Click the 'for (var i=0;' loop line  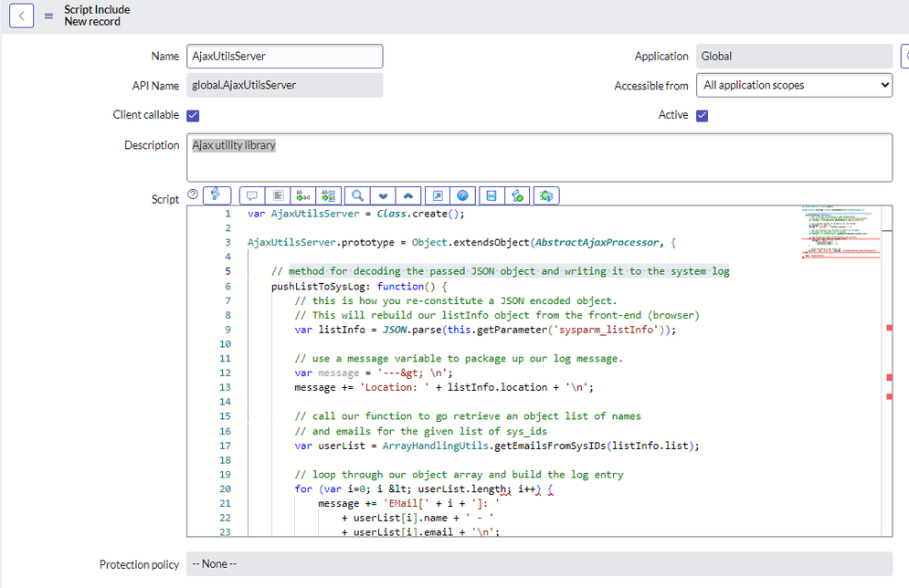pos(424,489)
